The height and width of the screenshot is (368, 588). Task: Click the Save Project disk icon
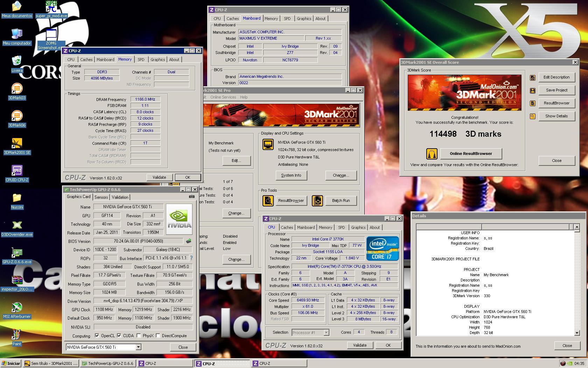point(533,90)
